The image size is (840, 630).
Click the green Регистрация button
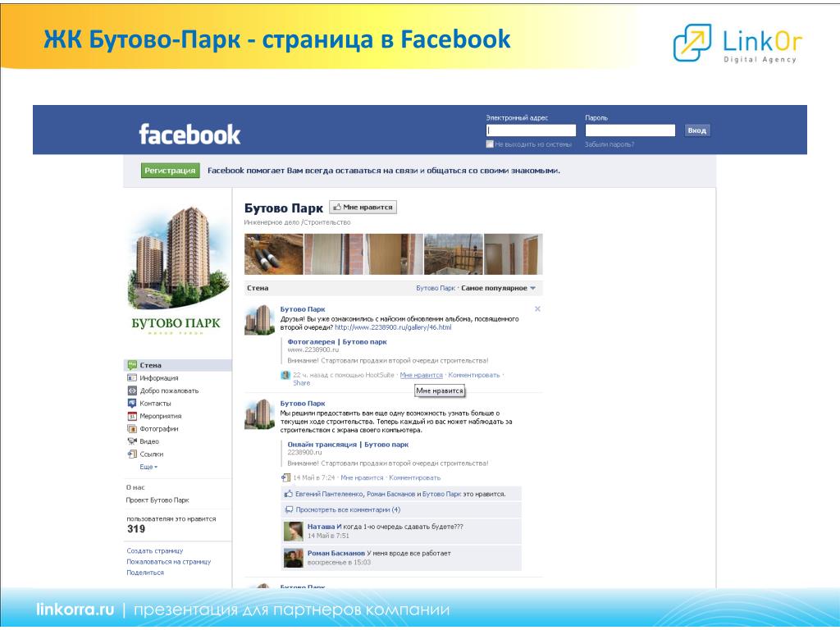tap(171, 171)
